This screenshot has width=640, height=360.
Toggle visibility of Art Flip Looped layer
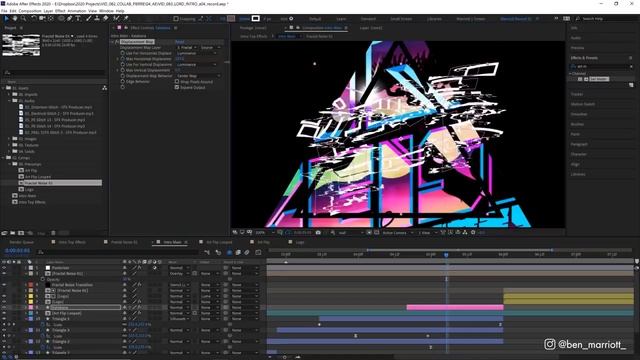point(4,313)
